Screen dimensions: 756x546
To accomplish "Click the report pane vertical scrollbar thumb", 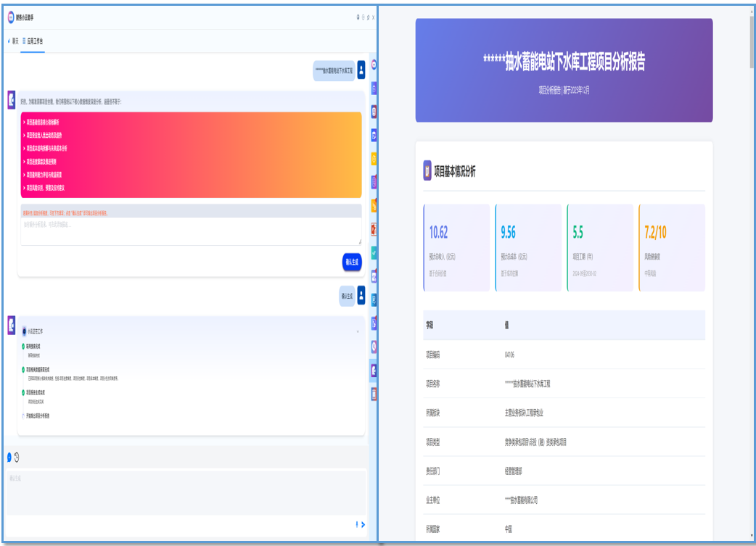I will pos(752,42).
